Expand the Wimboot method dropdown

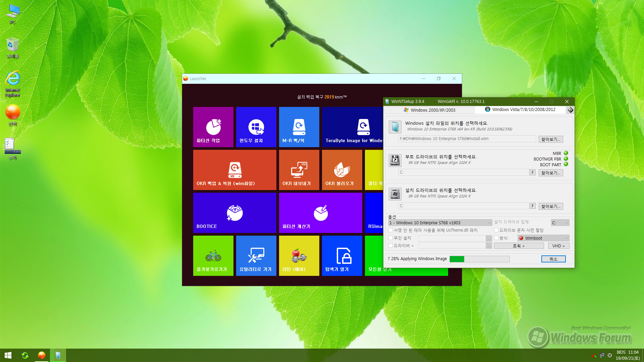[543, 238]
